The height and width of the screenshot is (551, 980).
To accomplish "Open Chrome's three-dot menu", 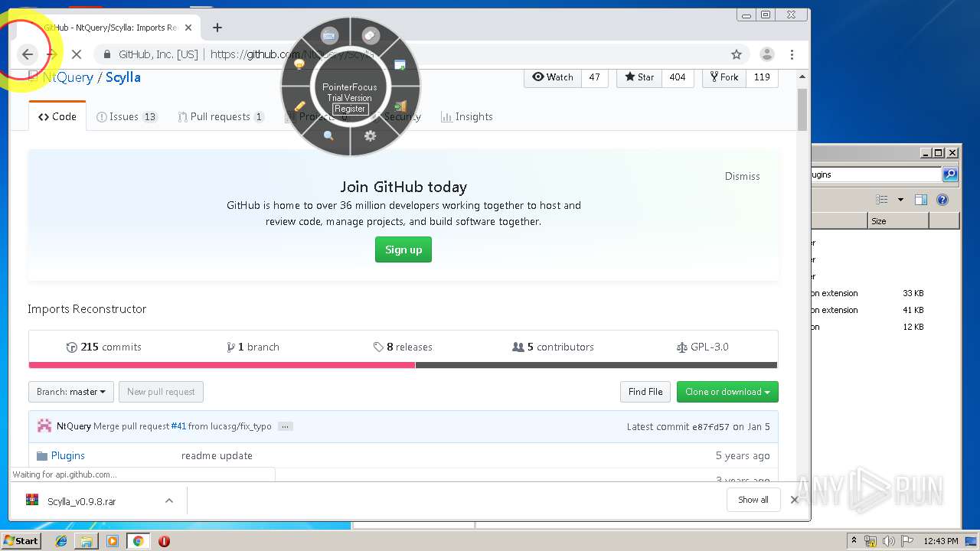I will pos(792,54).
